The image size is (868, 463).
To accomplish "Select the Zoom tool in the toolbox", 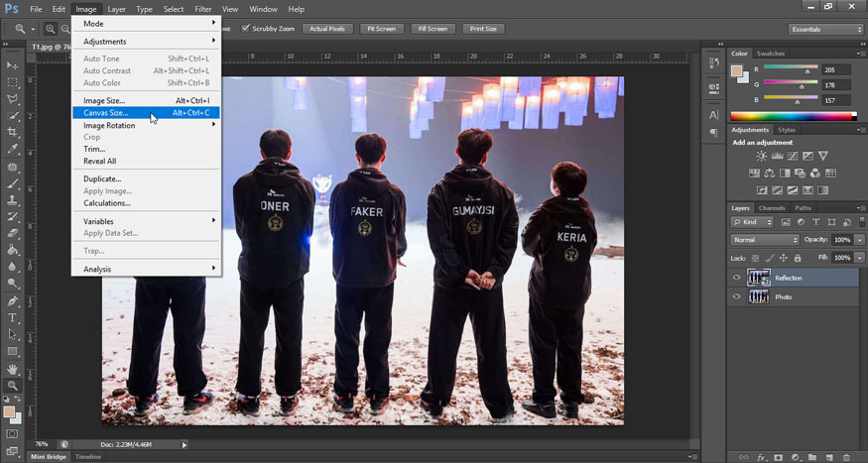I will tap(13, 386).
